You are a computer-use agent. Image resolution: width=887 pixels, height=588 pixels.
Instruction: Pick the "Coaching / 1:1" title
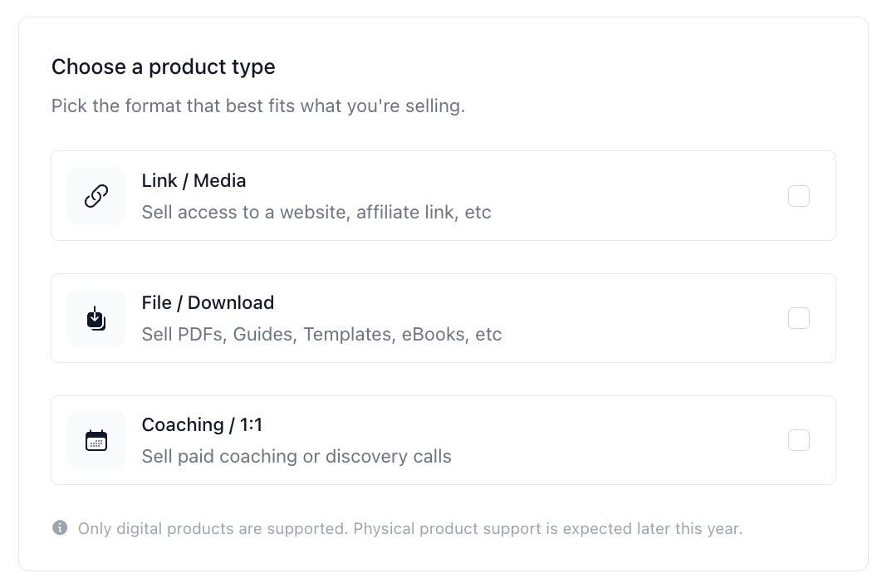point(202,424)
